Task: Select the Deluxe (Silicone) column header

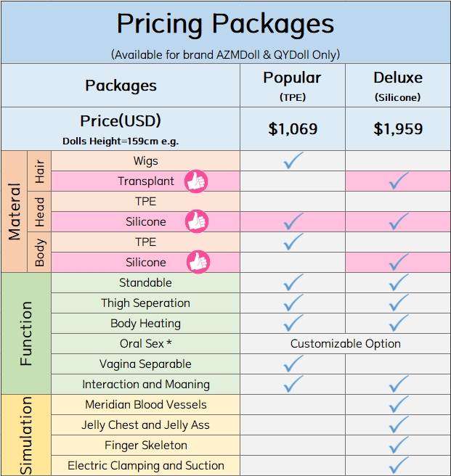Action: pos(397,85)
